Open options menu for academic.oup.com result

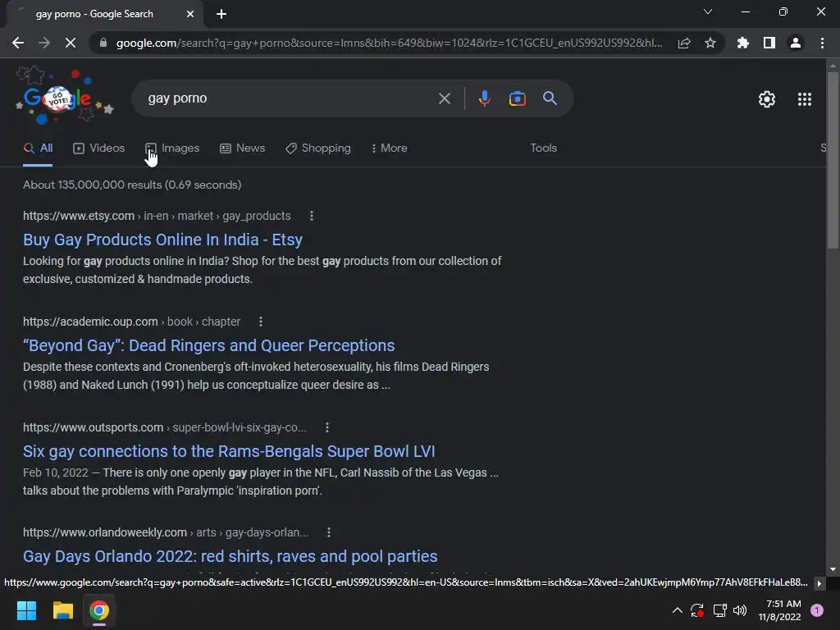(x=260, y=322)
